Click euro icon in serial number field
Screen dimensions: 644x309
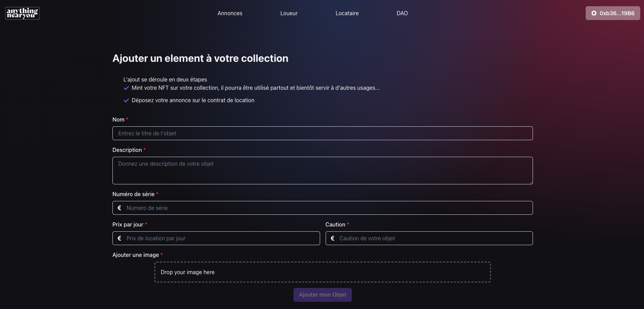pyautogui.click(x=119, y=208)
